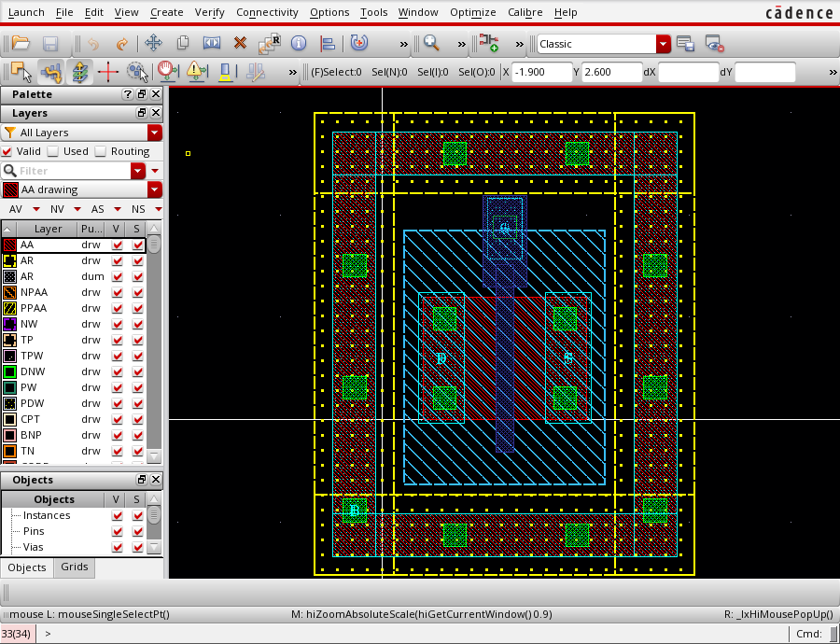Click the Open folder icon in toolbar
Image resolution: width=840 pixels, height=644 pixels.
coord(21,43)
